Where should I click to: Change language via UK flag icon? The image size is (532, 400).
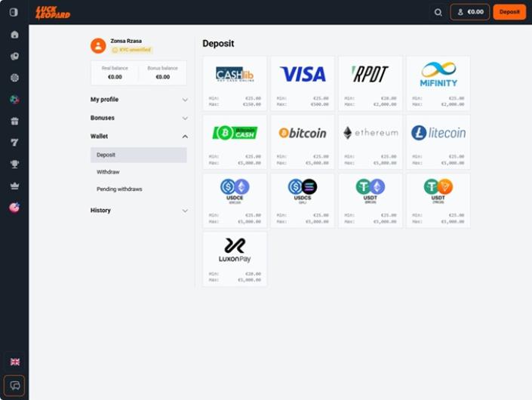[15, 362]
